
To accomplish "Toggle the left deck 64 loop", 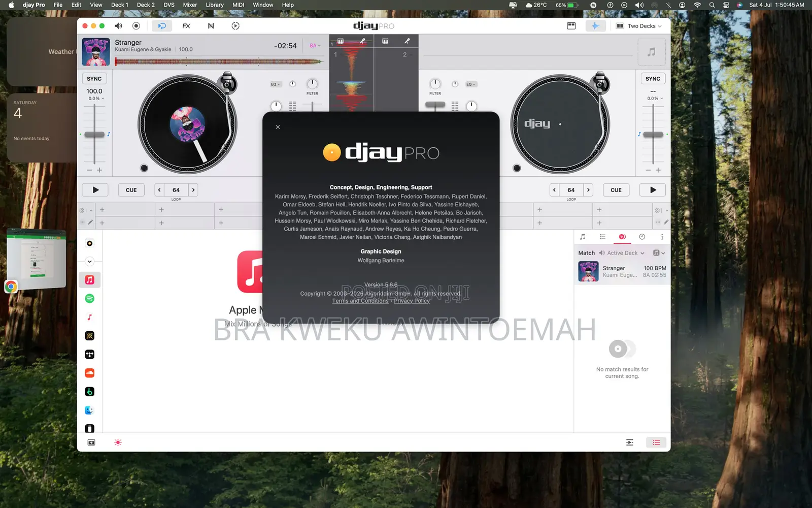I will (176, 190).
